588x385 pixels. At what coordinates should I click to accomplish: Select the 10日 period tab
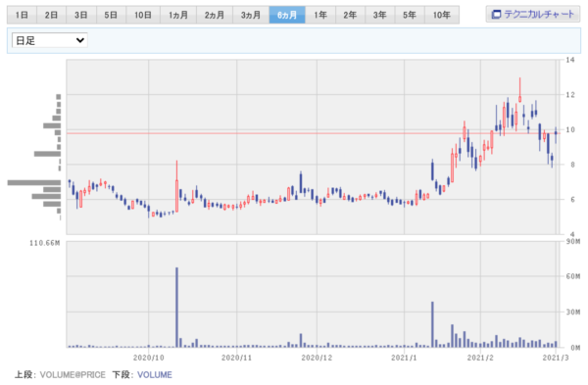(x=143, y=15)
